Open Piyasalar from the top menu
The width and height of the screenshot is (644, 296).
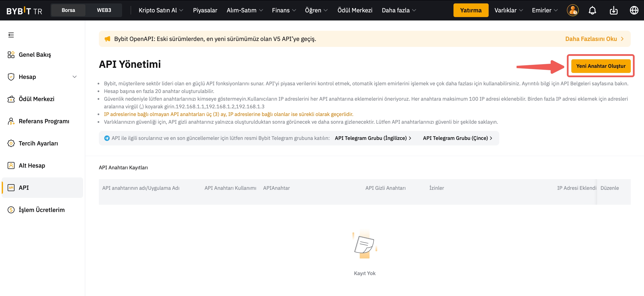point(205,10)
